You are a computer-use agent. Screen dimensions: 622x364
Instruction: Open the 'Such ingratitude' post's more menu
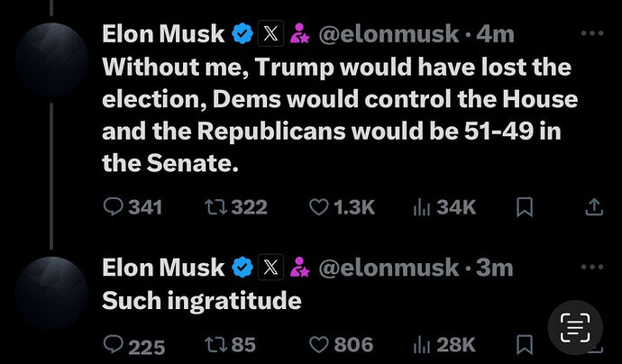point(592,267)
